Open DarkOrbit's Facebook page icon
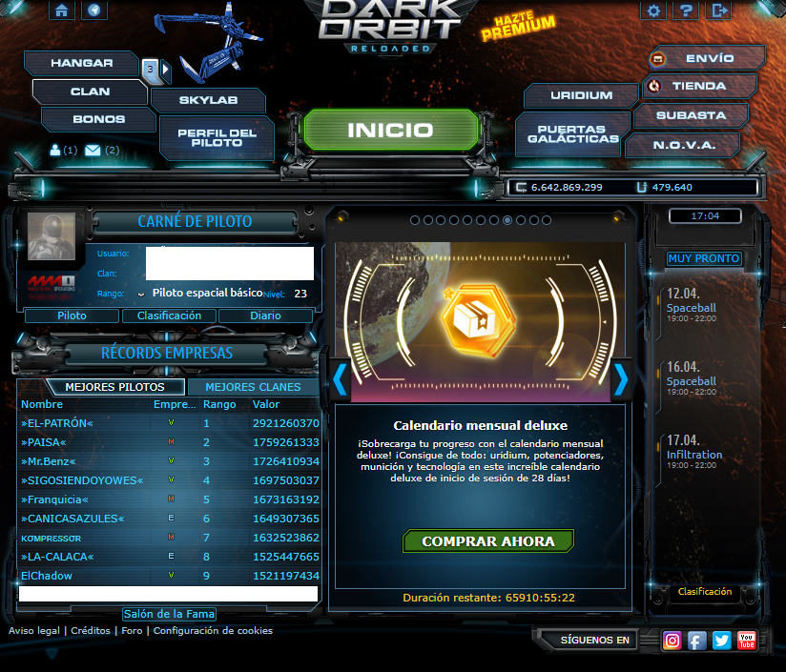Image resolution: width=786 pixels, height=672 pixels. click(696, 640)
